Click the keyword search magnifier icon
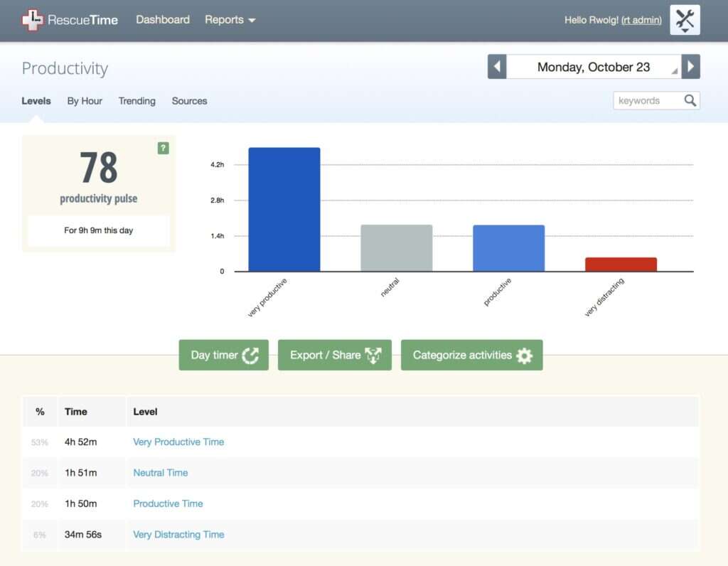 [x=690, y=100]
